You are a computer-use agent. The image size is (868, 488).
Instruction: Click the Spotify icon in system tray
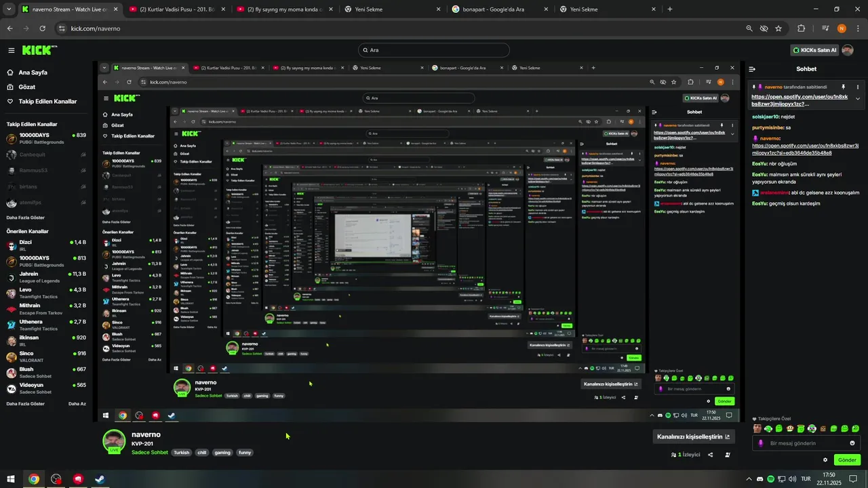click(x=770, y=479)
